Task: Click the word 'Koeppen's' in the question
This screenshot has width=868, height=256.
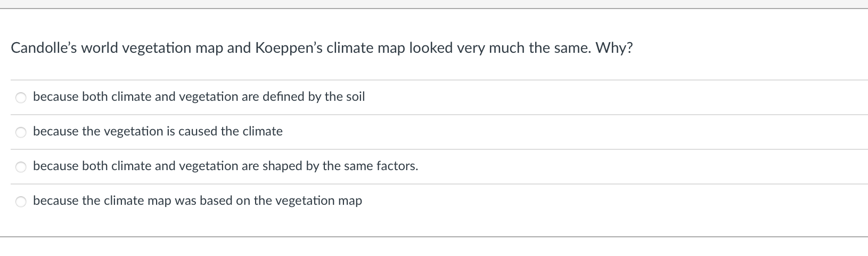Action: point(289,48)
